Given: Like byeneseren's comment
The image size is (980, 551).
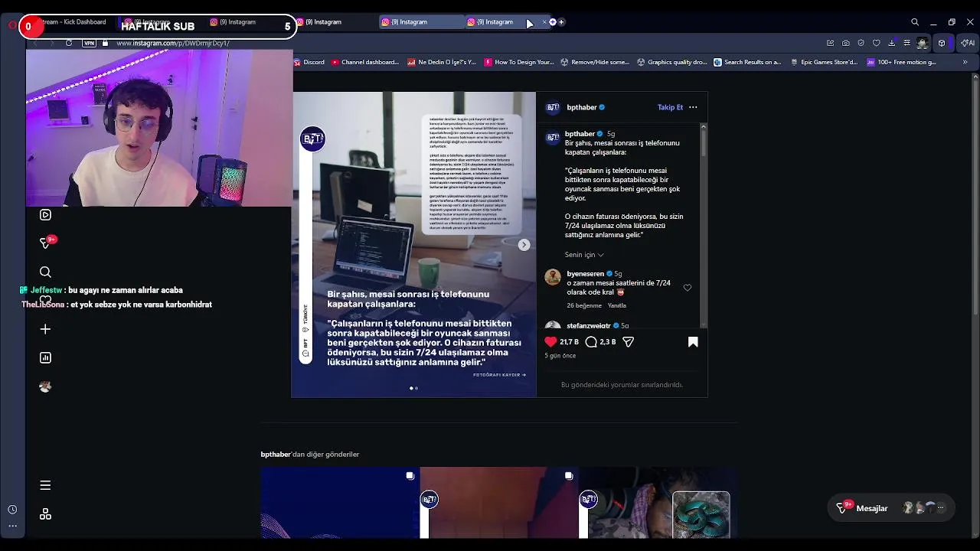Looking at the screenshot, I should [x=688, y=288].
